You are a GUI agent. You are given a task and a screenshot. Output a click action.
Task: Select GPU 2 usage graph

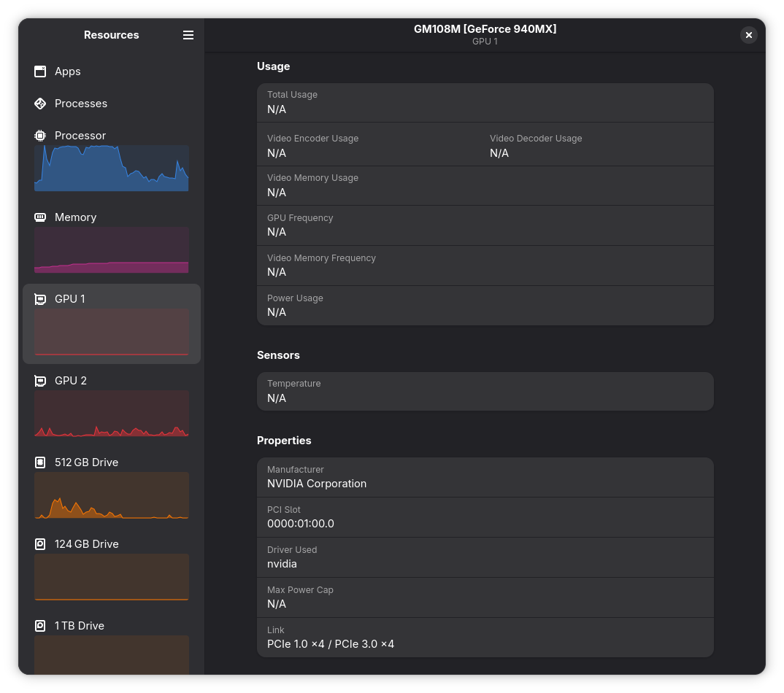(111, 413)
